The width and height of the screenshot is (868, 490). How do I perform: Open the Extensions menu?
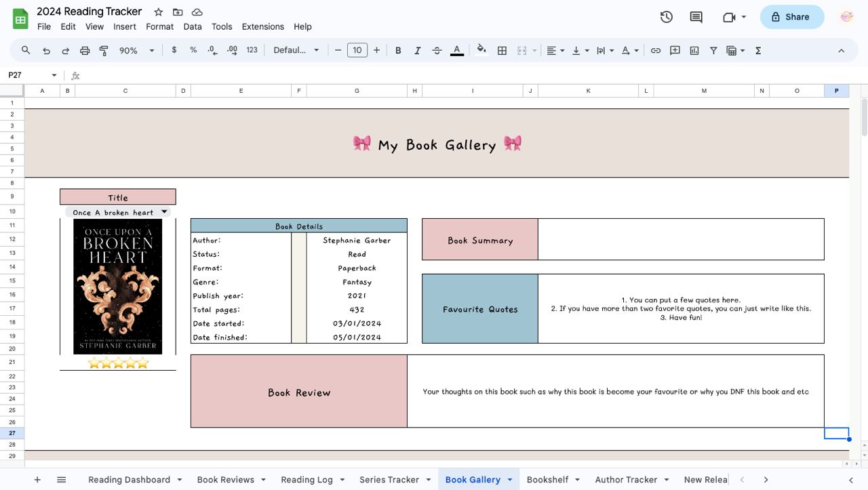(x=262, y=26)
